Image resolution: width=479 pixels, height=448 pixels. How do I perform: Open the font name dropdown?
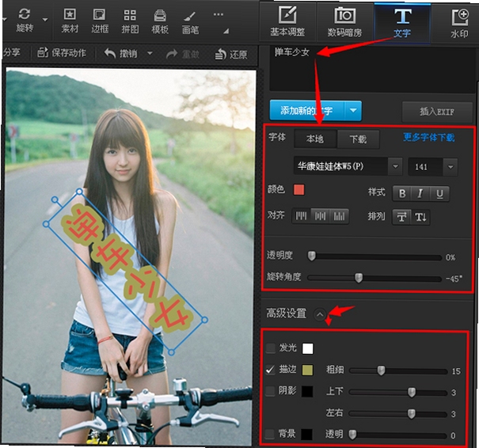point(395,166)
